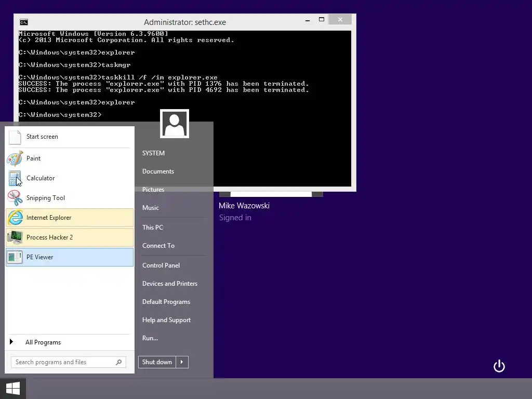Open This PC
Viewport: 532px width, 399px height.
(153, 228)
